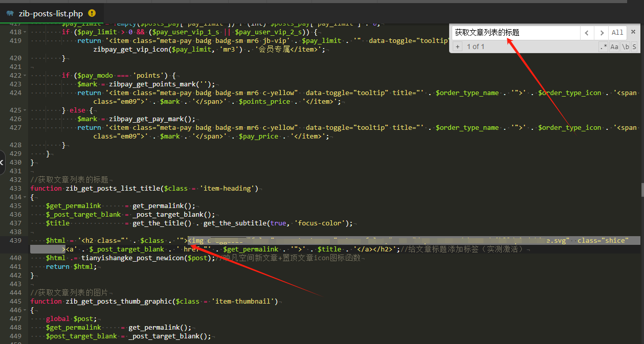The image size is (644, 344).
Task: Click the left-side panel collapse arrow handle
Action: [2, 162]
